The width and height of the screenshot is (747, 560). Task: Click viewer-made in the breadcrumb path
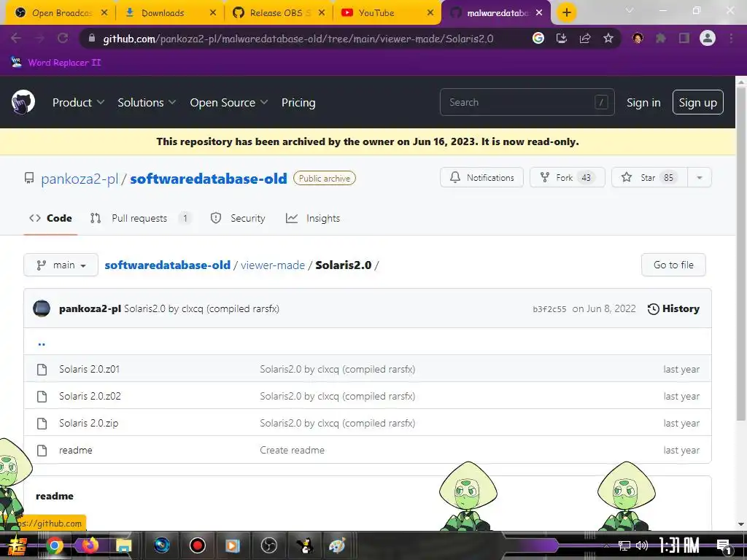click(x=273, y=265)
